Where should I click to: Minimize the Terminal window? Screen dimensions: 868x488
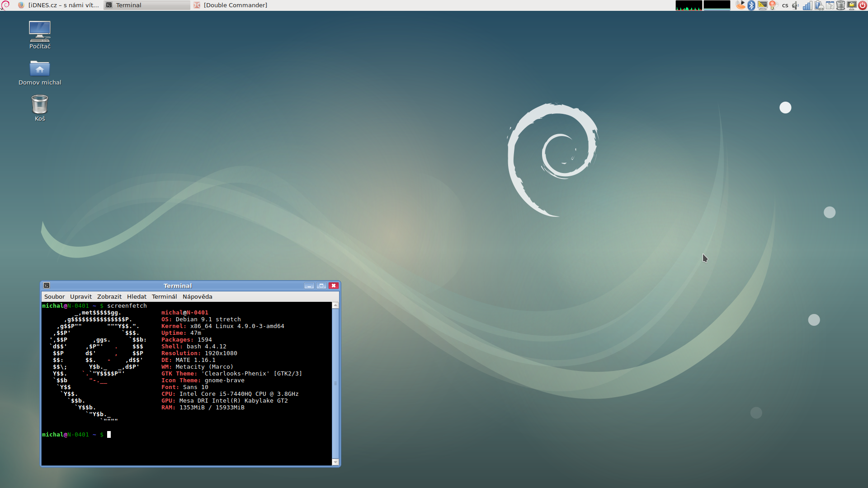coord(309,286)
